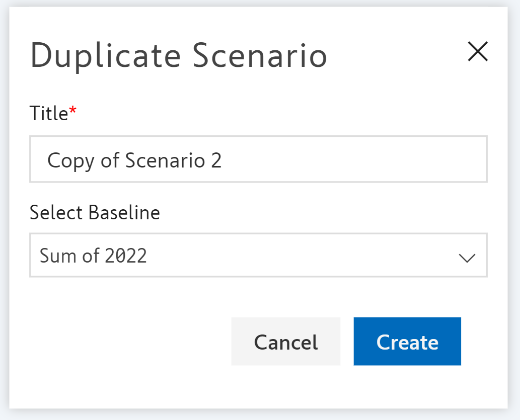Click the word Scenario in the title field
The height and width of the screenshot is (420, 520).
coord(165,160)
